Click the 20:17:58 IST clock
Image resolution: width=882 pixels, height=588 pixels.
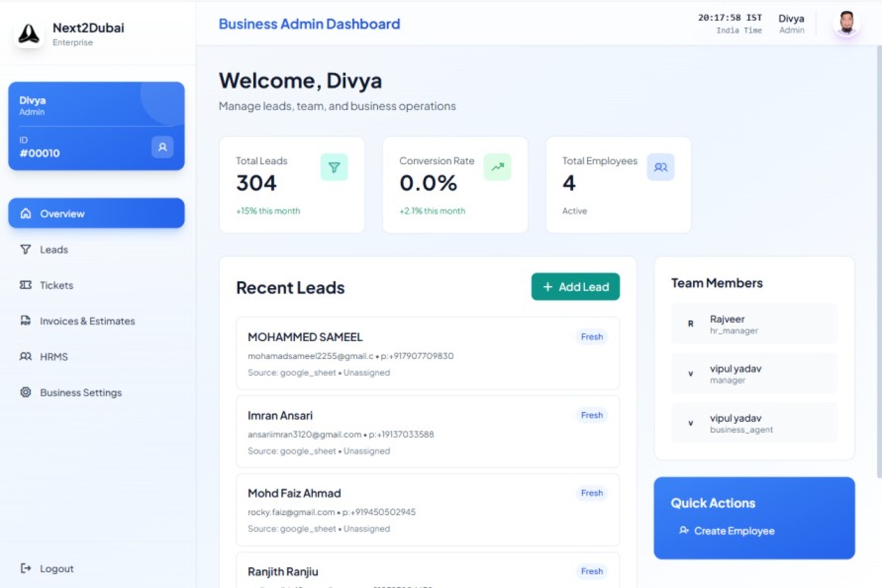(x=730, y=18)
